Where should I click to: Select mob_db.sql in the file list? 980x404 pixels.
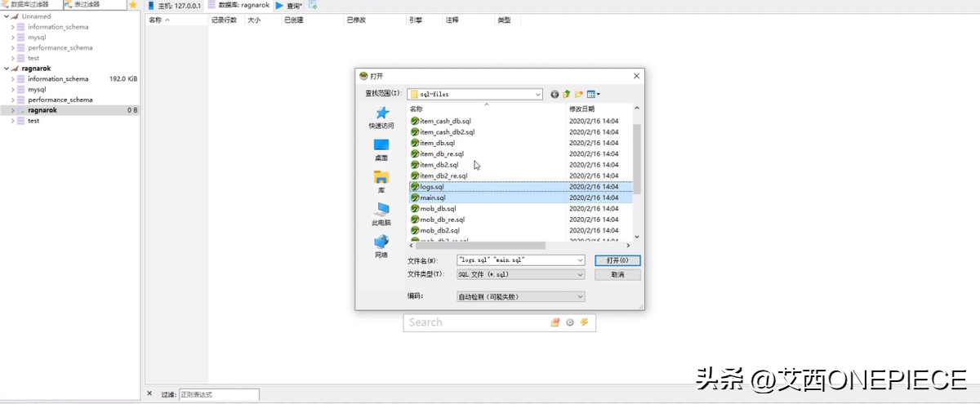(439, 209)
